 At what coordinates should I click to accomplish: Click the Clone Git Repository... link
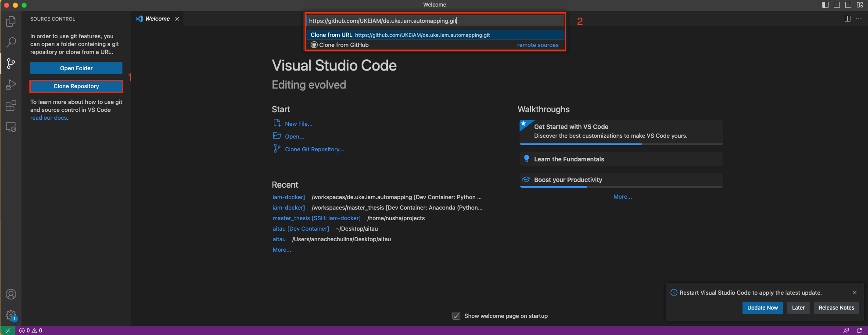pos(314,150)
